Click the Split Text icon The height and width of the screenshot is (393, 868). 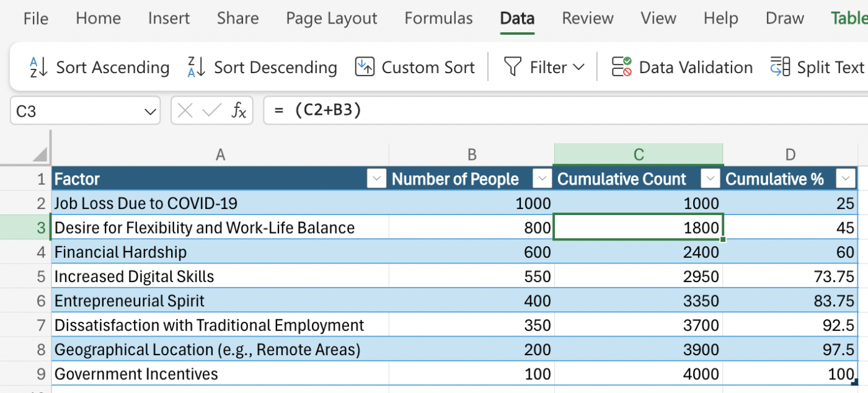780,67
